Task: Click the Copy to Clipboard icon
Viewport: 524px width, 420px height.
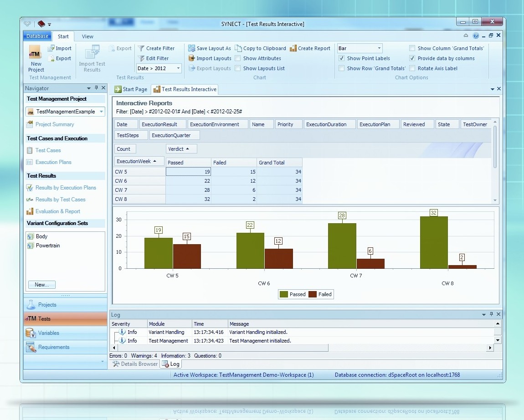Action: (x=239, y=48)
